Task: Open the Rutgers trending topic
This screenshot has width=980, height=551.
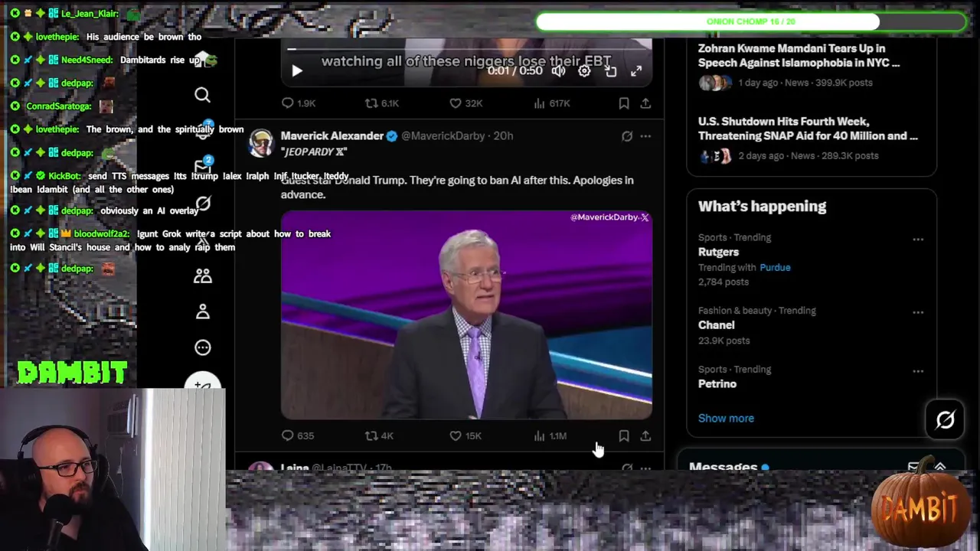Action: (x=718, y=252)
